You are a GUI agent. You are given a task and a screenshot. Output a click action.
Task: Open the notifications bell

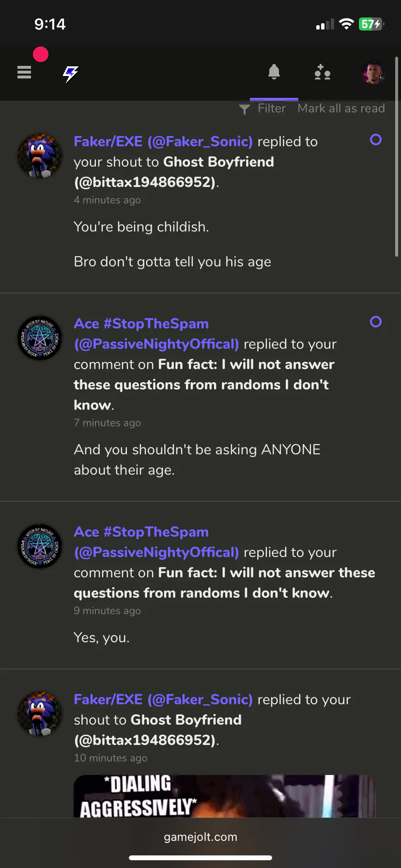(274, 72)
